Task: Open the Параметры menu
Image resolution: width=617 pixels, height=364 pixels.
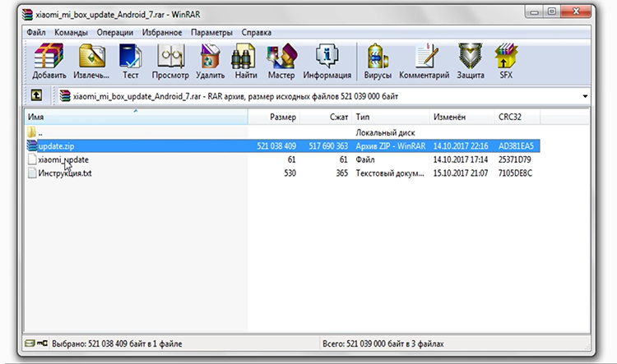Action: click(211, 33)
